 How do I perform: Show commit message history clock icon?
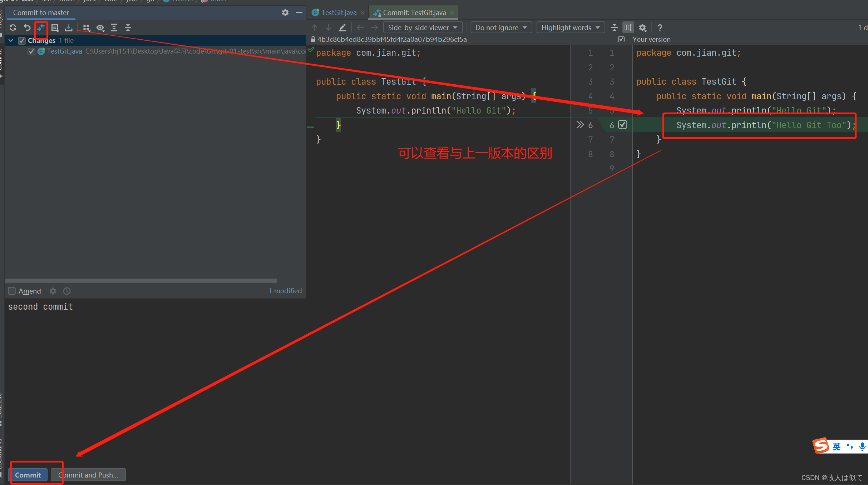[67, 291]
